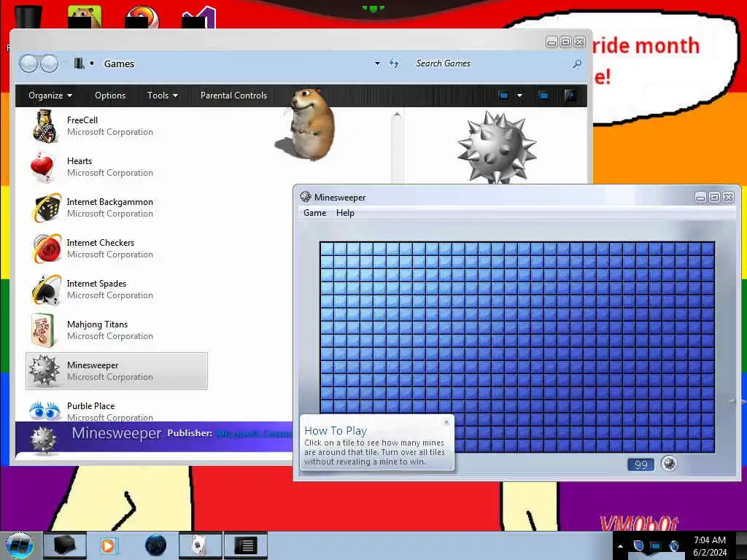Click the Forward arrow in Games window
This screenshot has height=560, width=747.
49,63
